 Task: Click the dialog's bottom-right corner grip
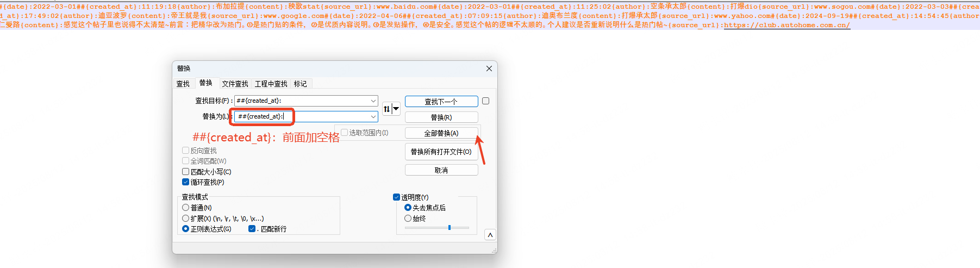[x=494, y=251]
